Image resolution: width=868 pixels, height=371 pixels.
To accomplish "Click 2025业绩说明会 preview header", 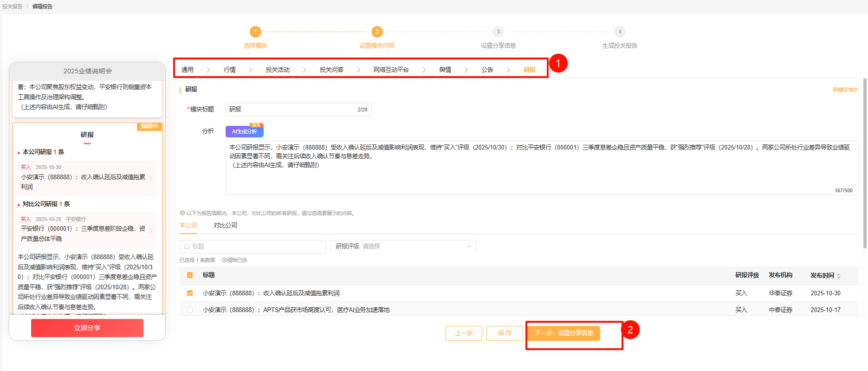I will [88, 71].
